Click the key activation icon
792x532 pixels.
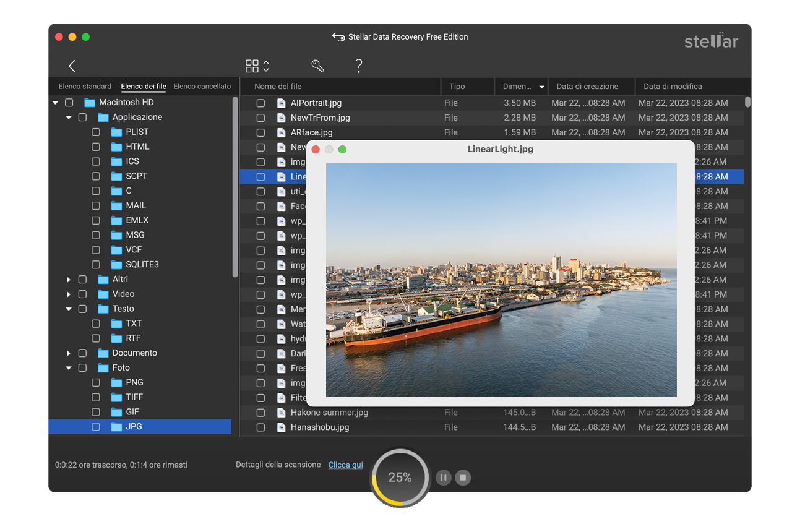317,66
